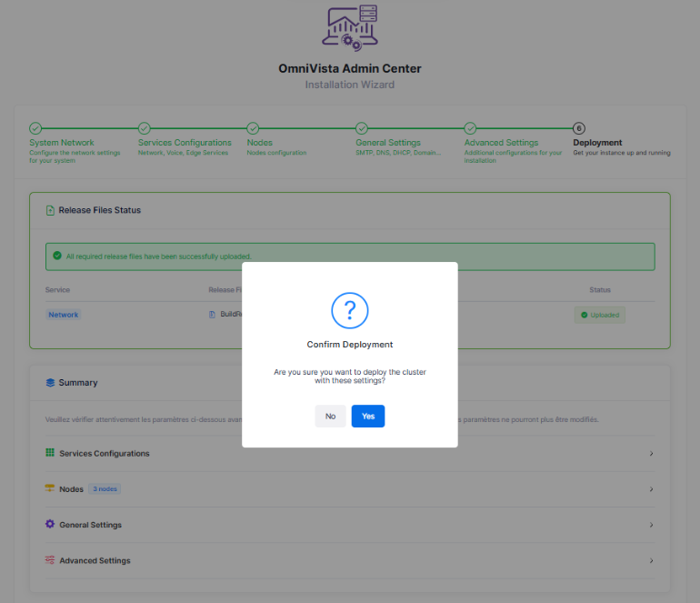Click the Services Configurations summary row title
Screen dimensions: 700x603
[105, 453]
